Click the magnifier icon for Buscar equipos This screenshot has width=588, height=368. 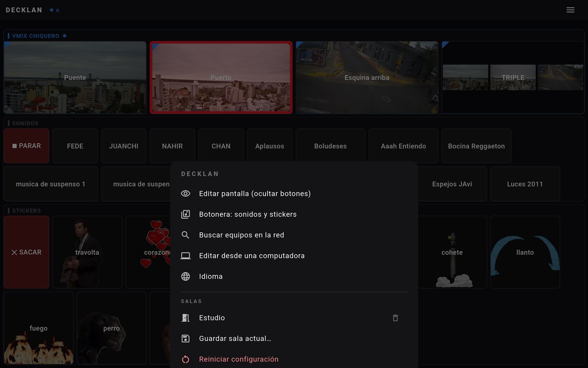click(185, 235)
